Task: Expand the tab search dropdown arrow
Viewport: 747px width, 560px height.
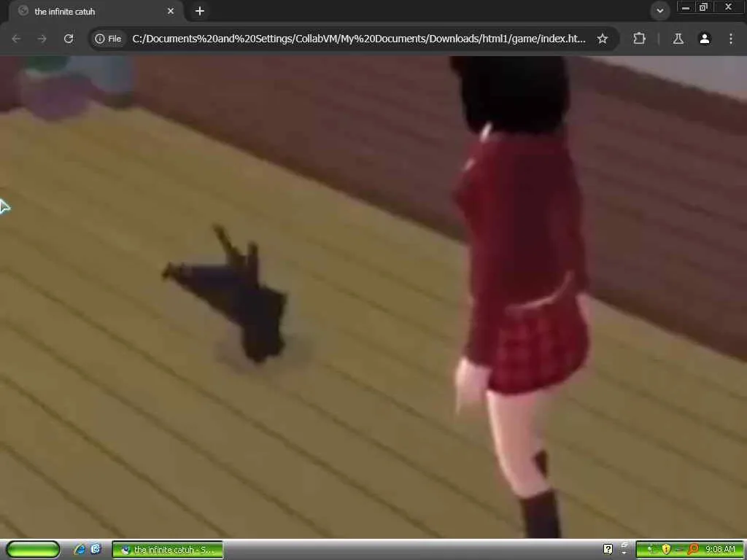Action: click(660, 10)
